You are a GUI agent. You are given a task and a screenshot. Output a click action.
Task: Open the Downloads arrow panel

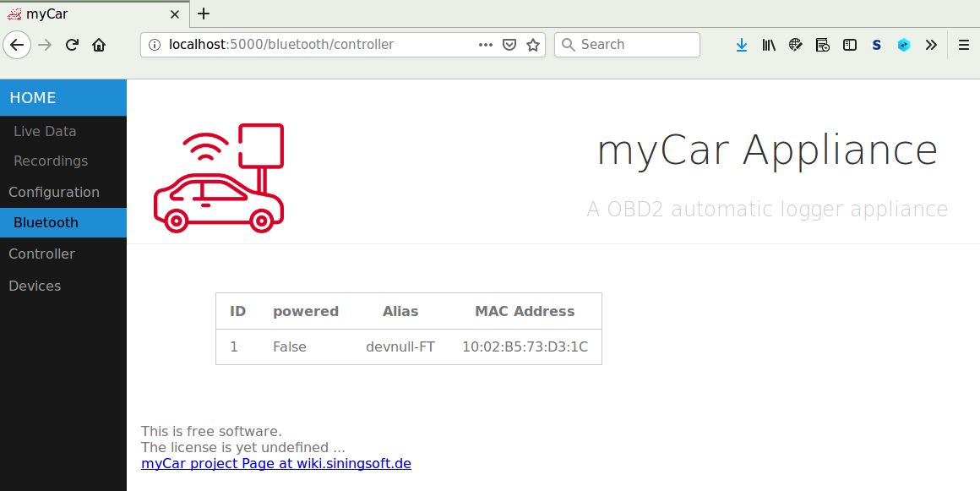coord(742,45)
